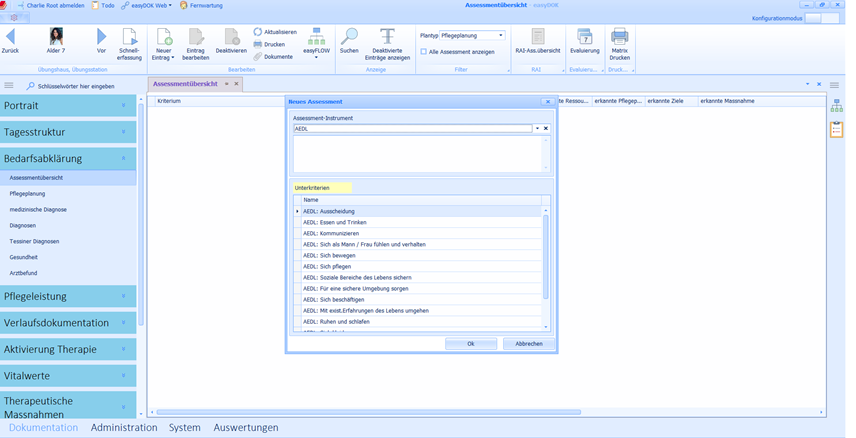Click the gear icon under the title bar
Screen dimensions: 856x438
pyautogui.click(x=14, y=17)
